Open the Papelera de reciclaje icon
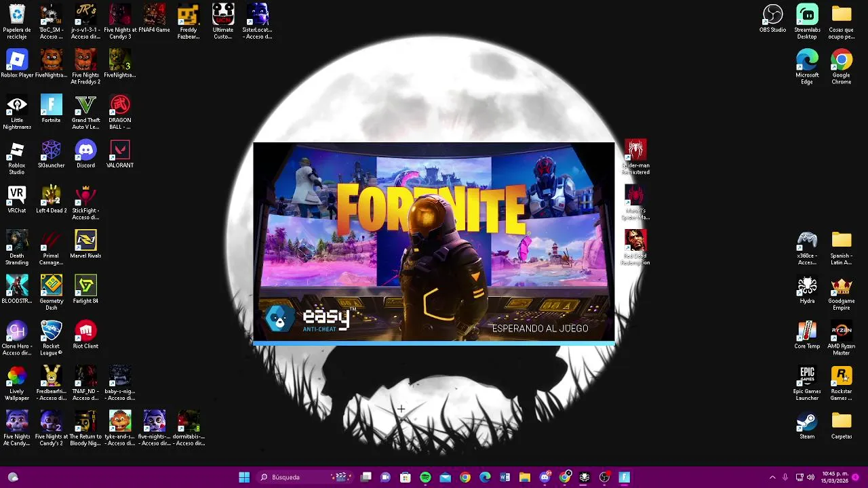This screenshot has height=488, width=868. coord(17,21)
